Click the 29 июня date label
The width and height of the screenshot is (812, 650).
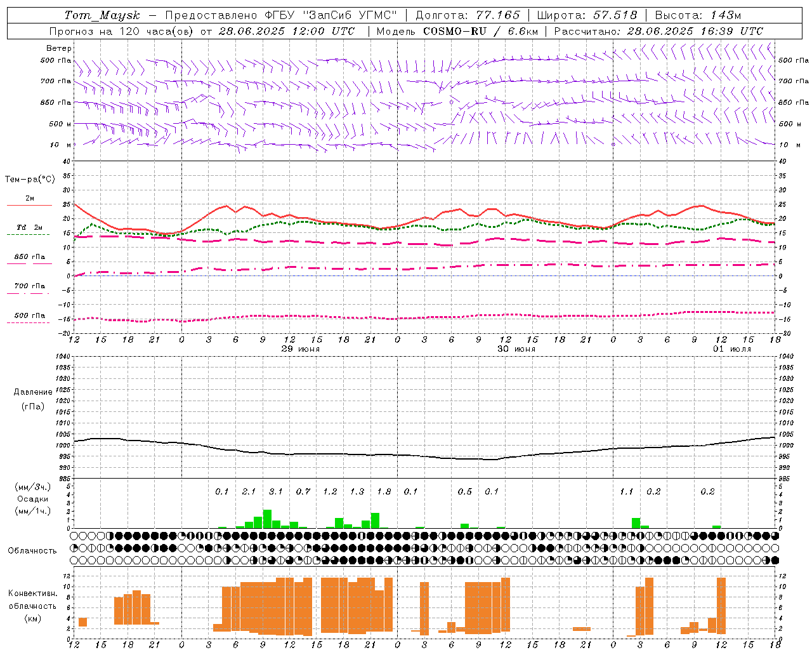301,349
